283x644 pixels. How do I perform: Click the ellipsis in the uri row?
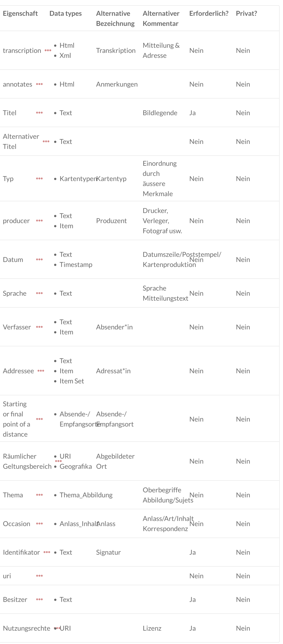[39, 576]
